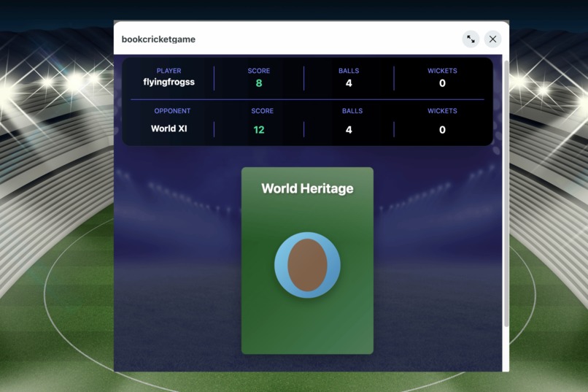This screenshot has height=392, width=588.
Task: Click the opponent name World XI
Action: coord(169,128)
